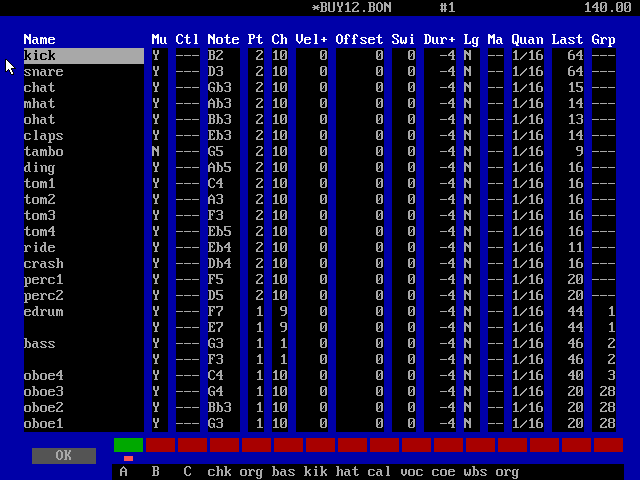Screen dimensions: 640x480
Task: Edit the Offset value of tom3
Action: pos(360,216)
